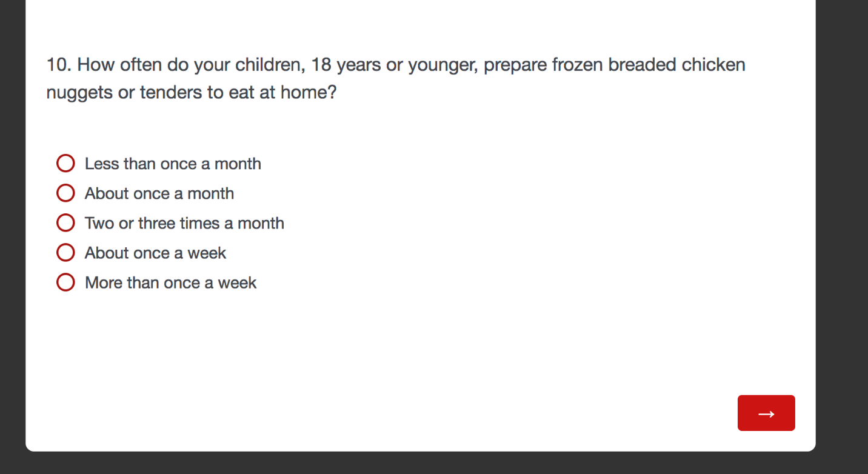The width and height of the screenshot is (868, 474).
Task: Pick the "Two or three times a month" radio
Action: point(65,223)
